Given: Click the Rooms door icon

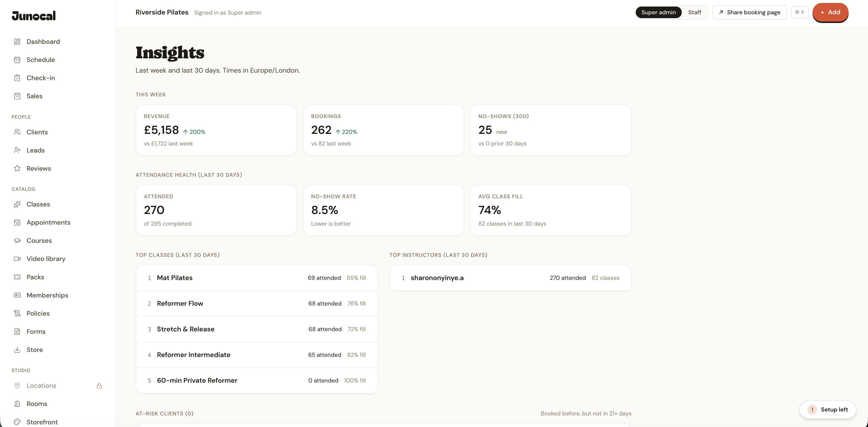Looking at the screenshot, I should coord(17,404).
